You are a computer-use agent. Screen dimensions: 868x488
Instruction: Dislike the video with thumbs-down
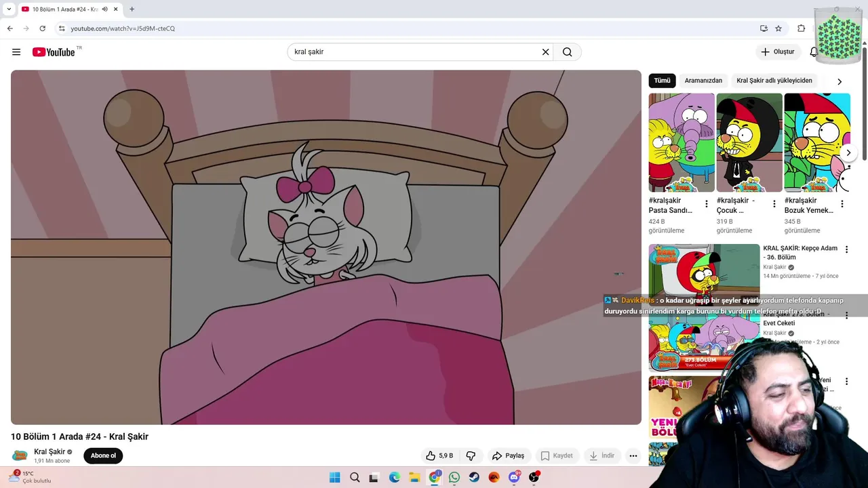[471, 455]
